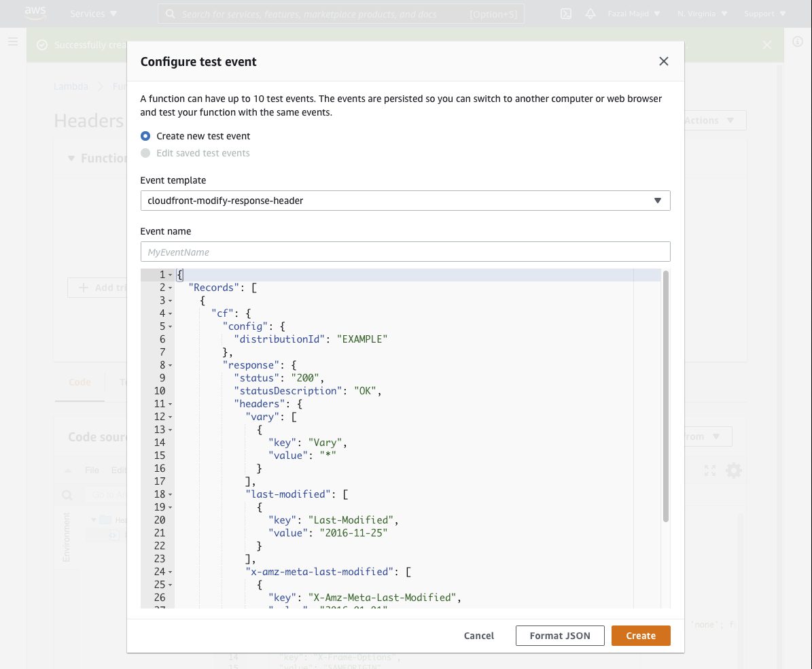
Task: Click the info panel icon at right
Action: (798, 41)
